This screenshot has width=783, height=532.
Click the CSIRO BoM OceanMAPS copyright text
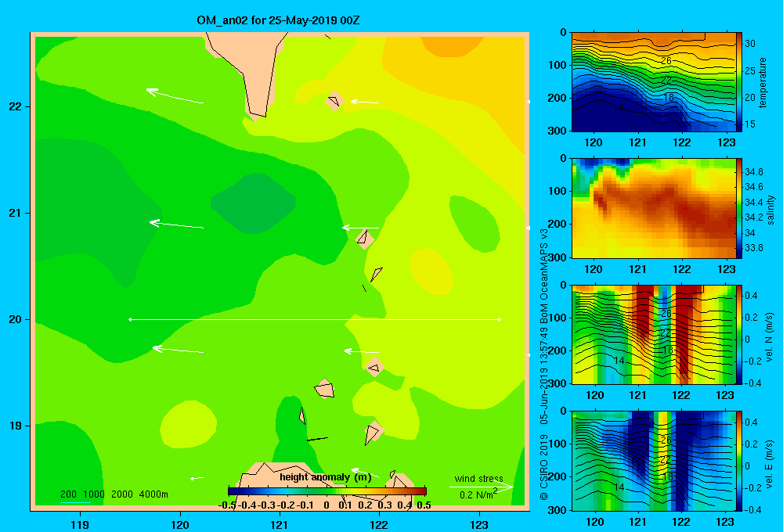point(544,365)
